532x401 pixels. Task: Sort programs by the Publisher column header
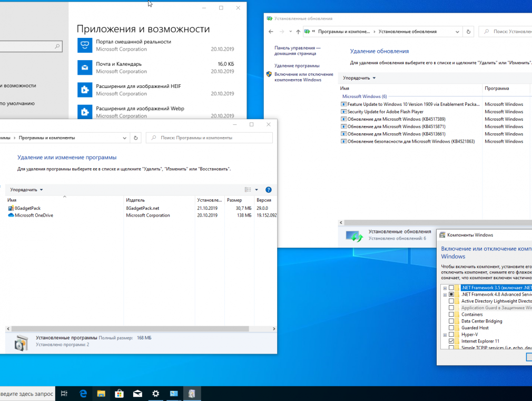coord(159,200)
